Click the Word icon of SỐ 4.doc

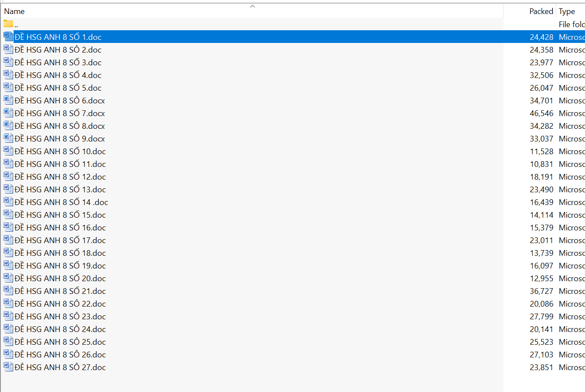(8, 75)
